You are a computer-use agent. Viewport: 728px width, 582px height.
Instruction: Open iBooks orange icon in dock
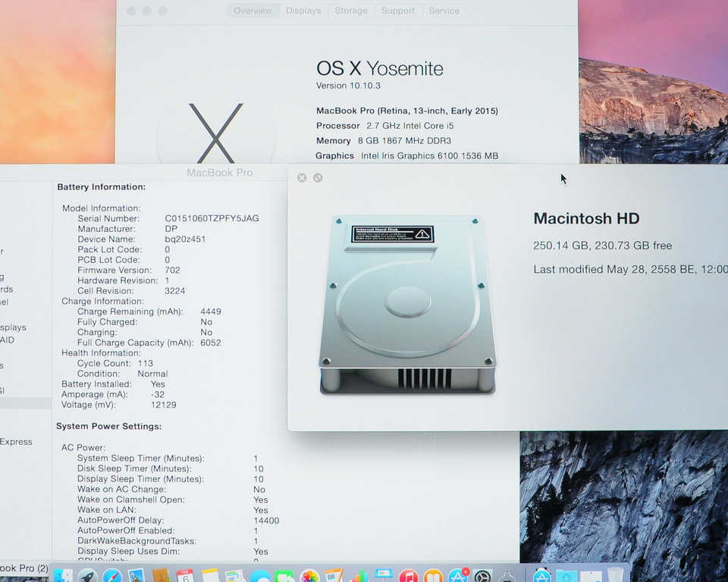[x=433, y=575]
